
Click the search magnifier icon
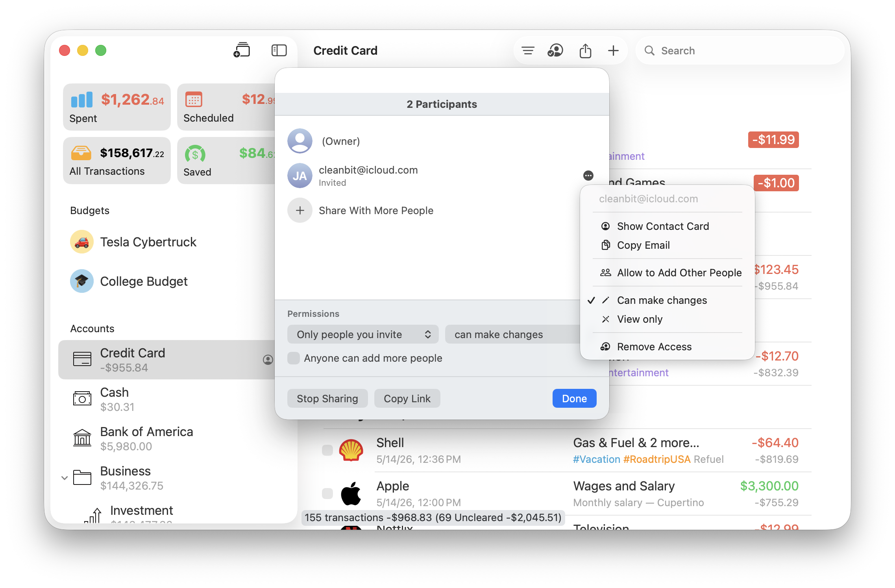[x=649, y=51]
